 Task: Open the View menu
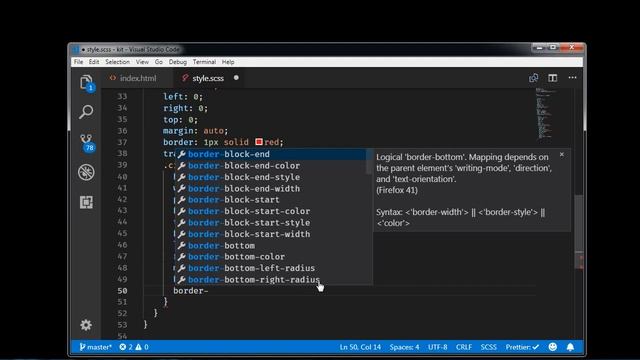coord(142,62)
